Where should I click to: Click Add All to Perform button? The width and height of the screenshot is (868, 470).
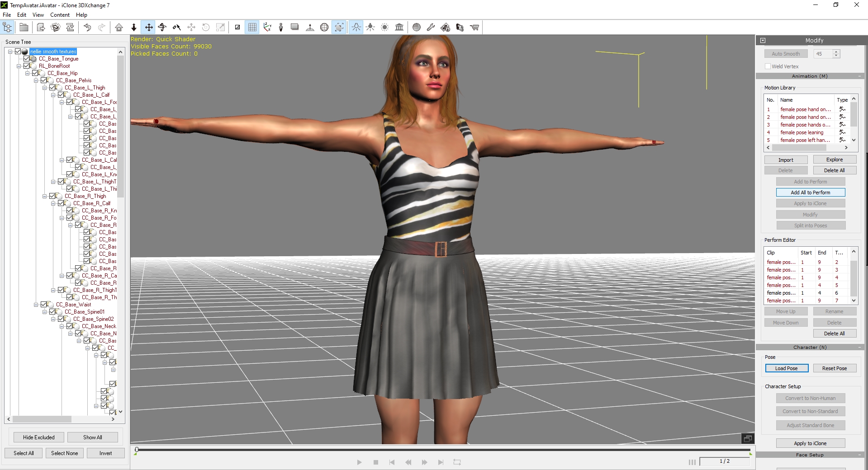click(810, 193)
